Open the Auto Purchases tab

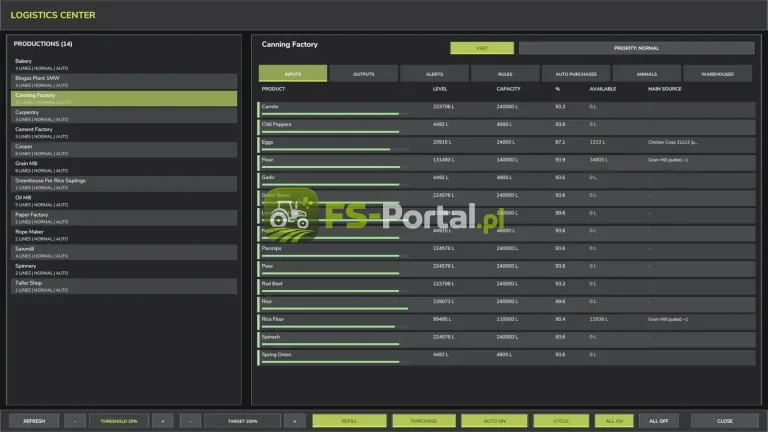pyautogui.click(x=576, y=73)
